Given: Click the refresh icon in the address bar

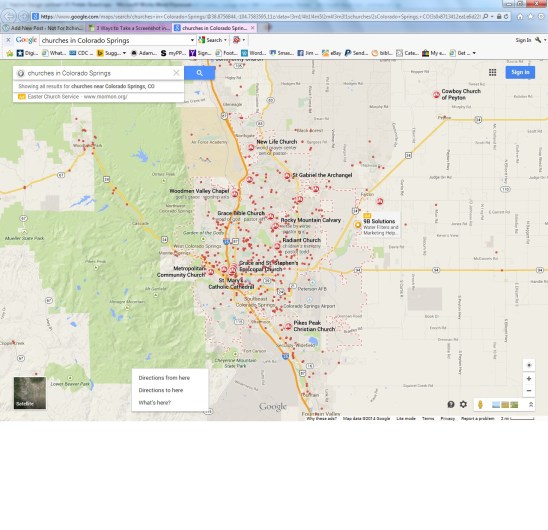Looking at the screenshot, I should click(x=506, y=16).
